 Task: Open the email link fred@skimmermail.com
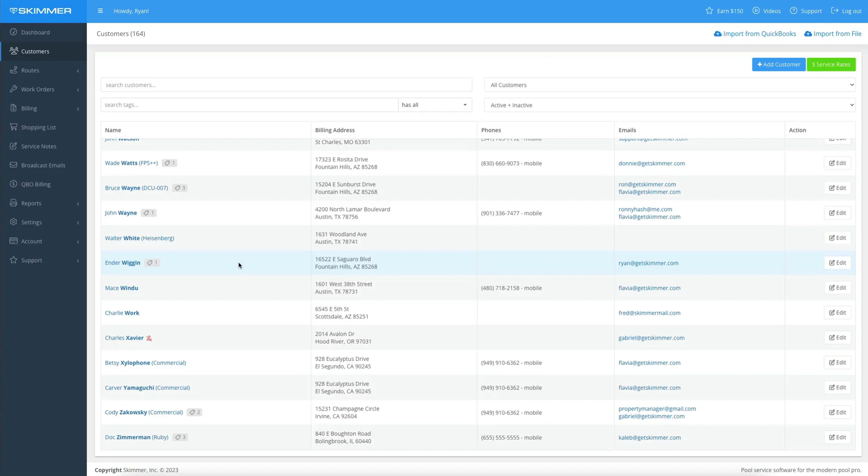tap(649, 313)
